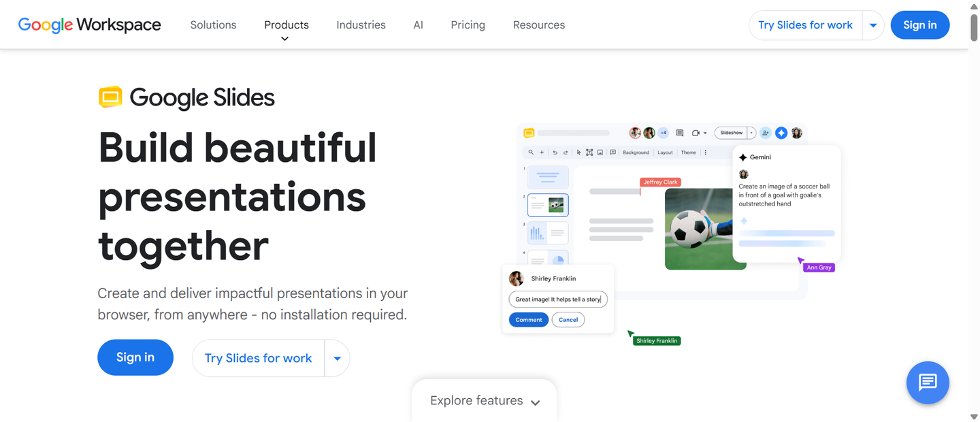Open the blue chat support bubble

coord(928,383)
